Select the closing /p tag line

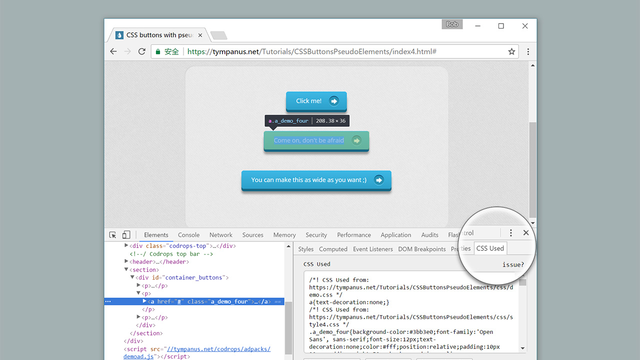tap(148, 309)
